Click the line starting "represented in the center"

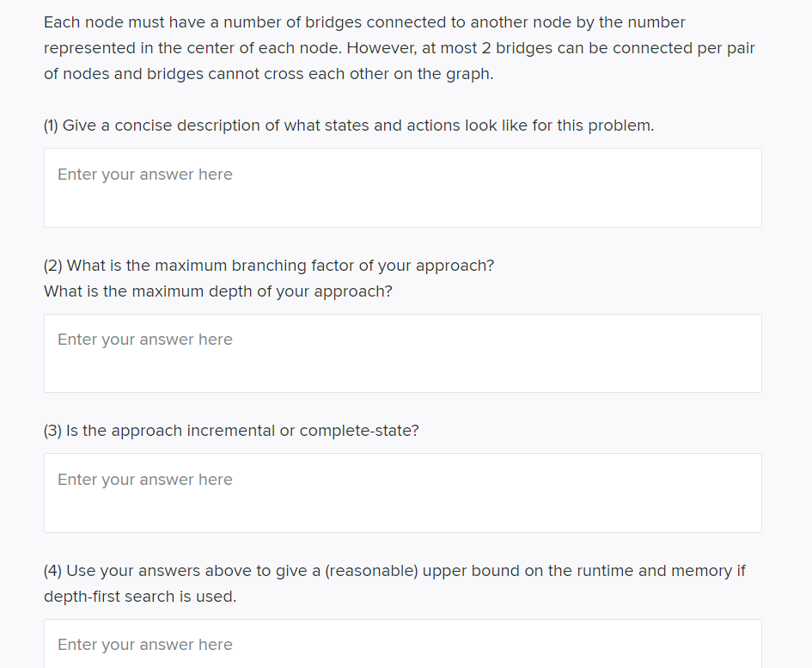(x=400, y=48)
